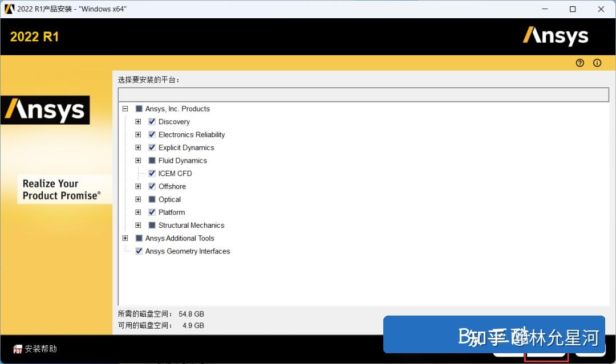Expand the Structural Mechanics node
616x364 pixels.
click(x=137, y=225)
